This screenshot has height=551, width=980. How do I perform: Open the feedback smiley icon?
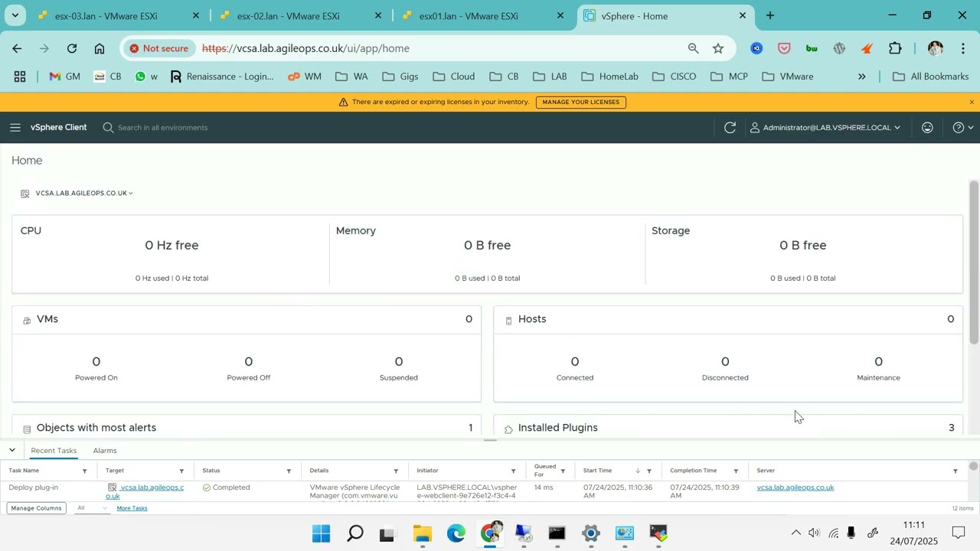pyautogui.click(x=927, y=128)
